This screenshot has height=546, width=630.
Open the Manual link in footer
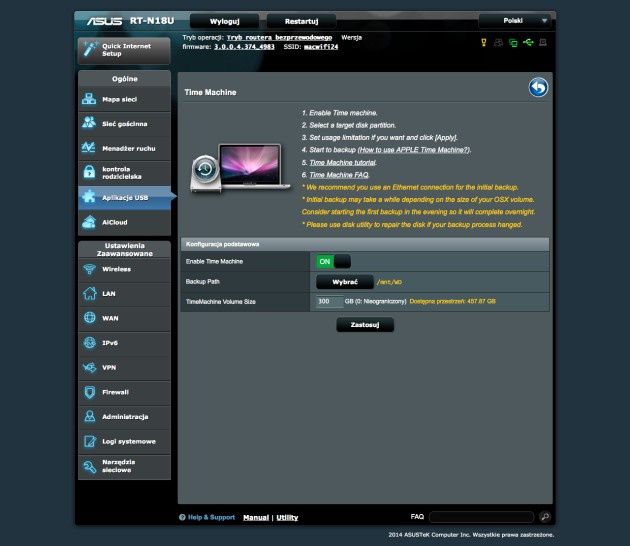(256, 517)
